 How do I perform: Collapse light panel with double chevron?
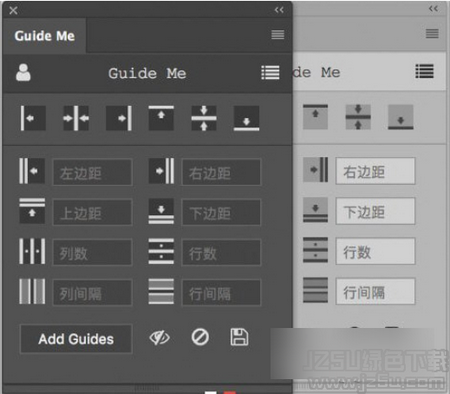click(433, 8)
